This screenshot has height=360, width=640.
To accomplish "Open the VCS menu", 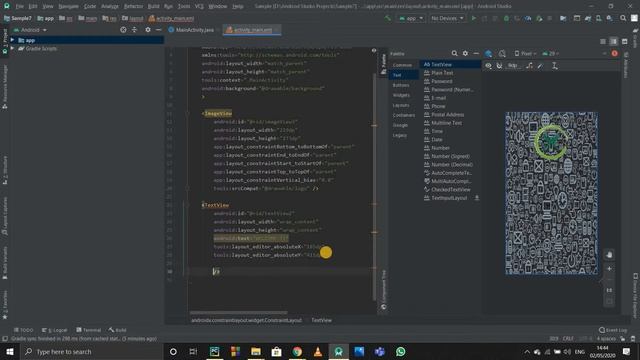I will coord(199,6).
